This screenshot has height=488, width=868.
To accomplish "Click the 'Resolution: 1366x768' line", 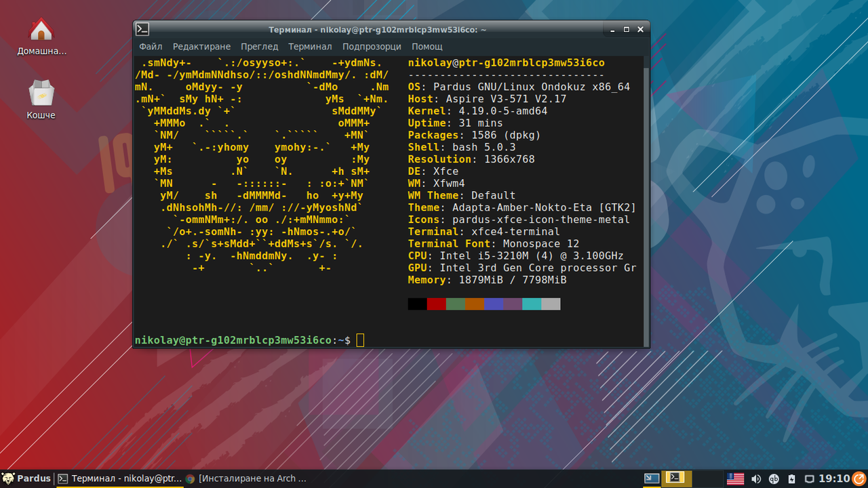I will pyautogui.click(x=471, y=159).
